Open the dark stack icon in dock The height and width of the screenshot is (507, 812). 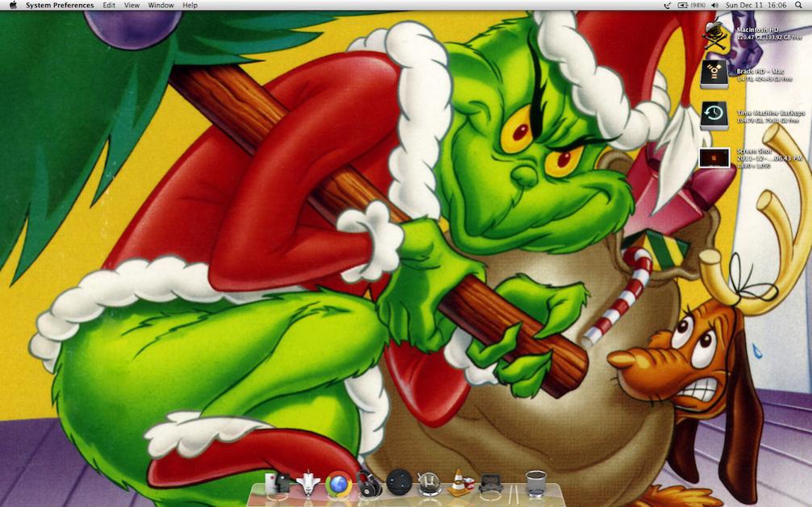(490, 483)
